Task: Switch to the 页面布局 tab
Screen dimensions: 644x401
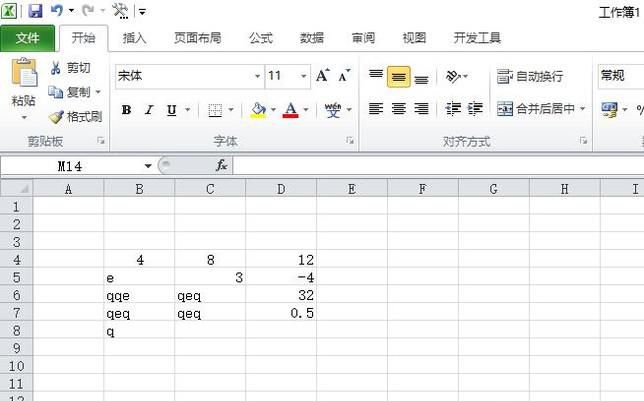Action: coord(198,38)
